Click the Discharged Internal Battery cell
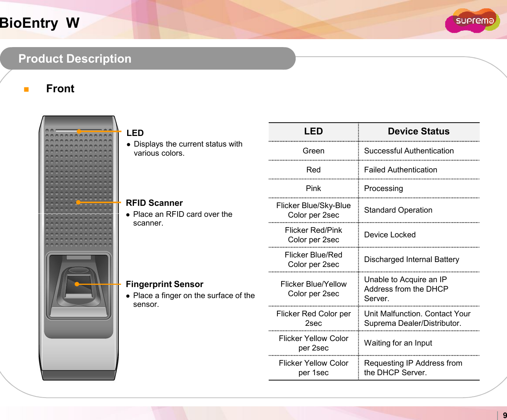 [x=419, y=259]
